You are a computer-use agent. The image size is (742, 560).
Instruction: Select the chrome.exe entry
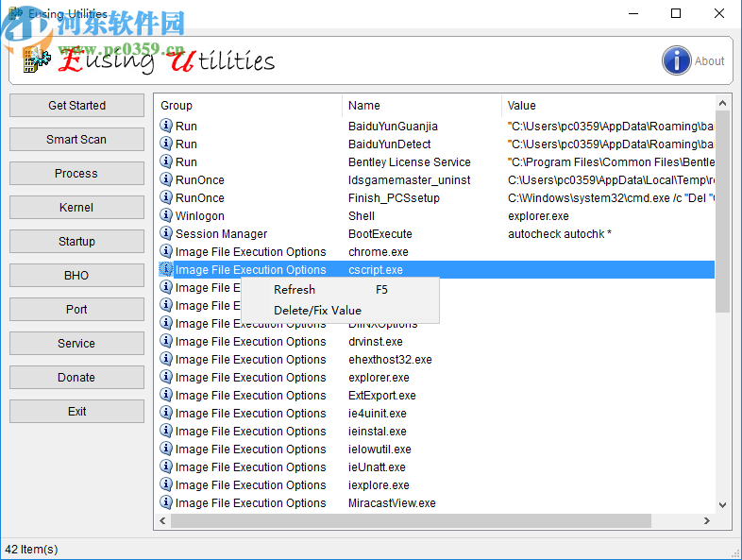coord(379,252)
